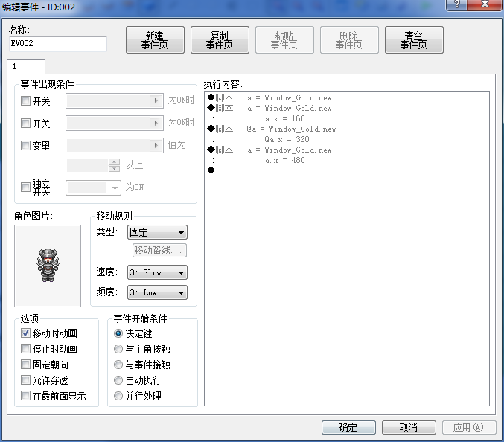Select the 与主角接触 trigger radio button
This screenshot has height=442, width=504.
[118, 349]
